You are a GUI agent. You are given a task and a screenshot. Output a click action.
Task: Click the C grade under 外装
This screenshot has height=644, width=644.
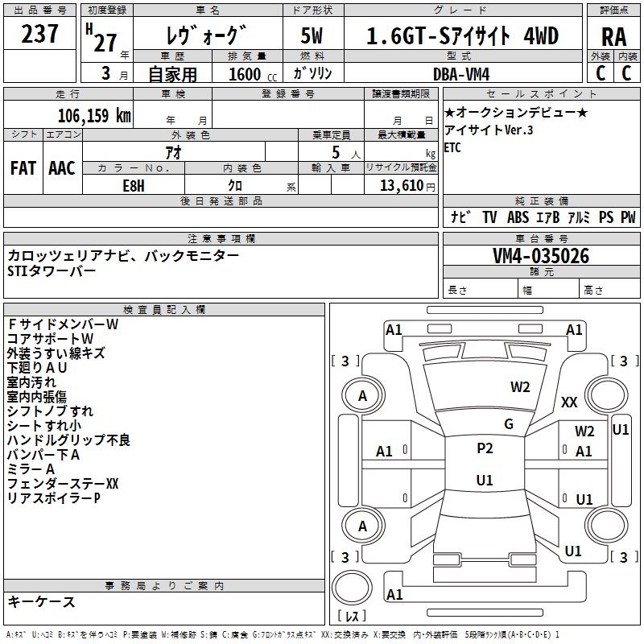(x=601, y=73)
